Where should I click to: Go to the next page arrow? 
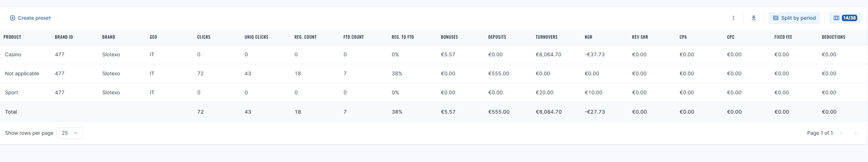click(856, 133)
